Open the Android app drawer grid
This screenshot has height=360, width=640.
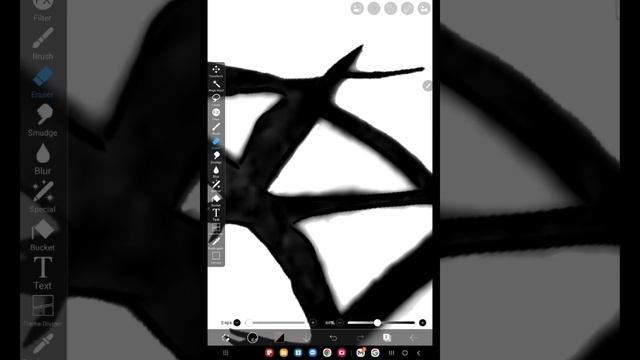(226, 353)
